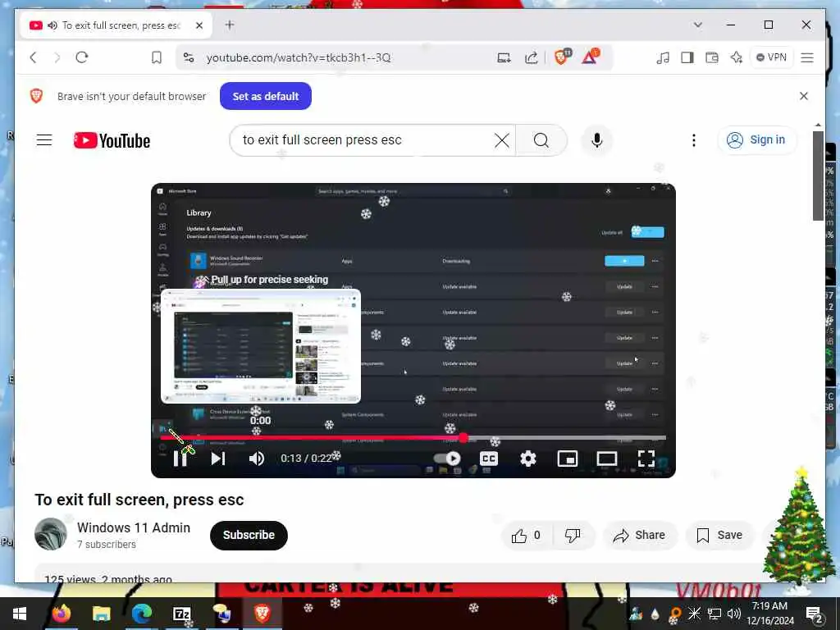This screenshot has height=630, width=840.
Task: Open system tray volume icon
Action: click(734, 614)
